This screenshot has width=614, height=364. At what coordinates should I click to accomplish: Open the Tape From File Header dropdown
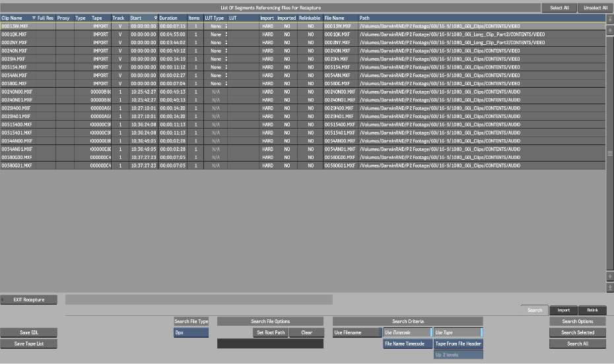click(458, 344)
